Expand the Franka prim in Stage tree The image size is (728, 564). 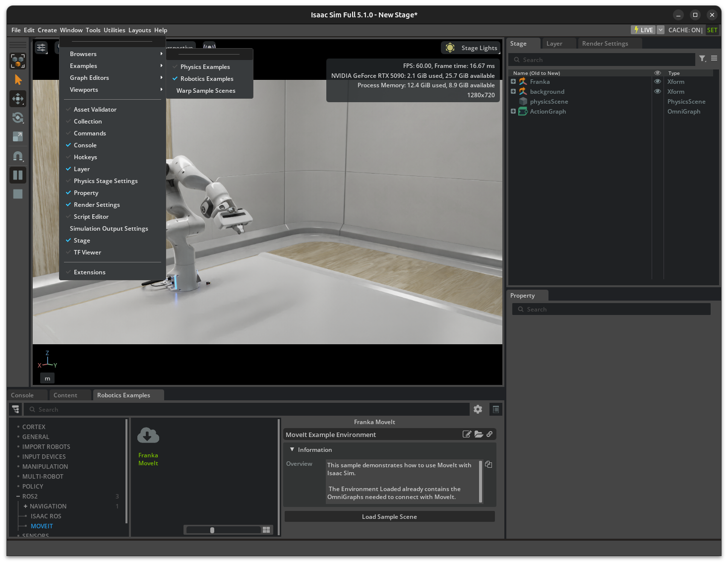click(513, 82)
